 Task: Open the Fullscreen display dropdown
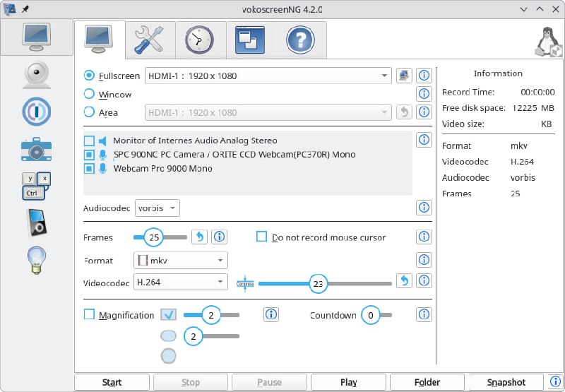pos(268,76)
